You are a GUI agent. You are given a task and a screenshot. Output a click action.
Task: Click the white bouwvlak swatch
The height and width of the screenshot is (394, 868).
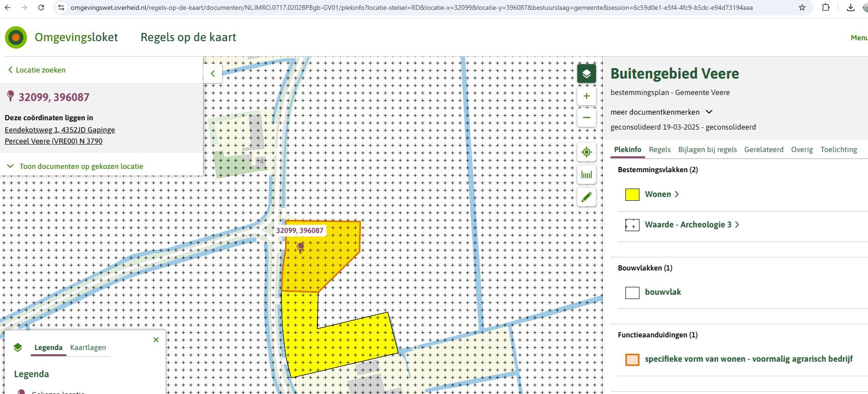(632, 293)
